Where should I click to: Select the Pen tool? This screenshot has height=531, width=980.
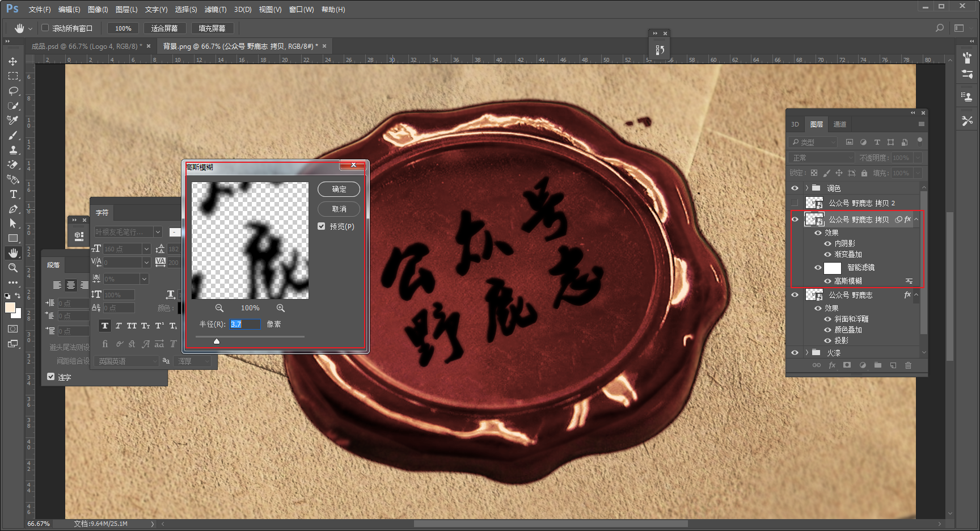point(12,209)
